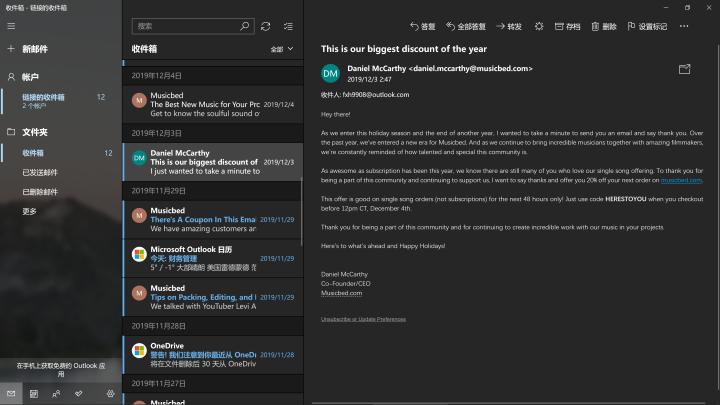Click the Microsoft logo avatar of OneDrive mail
720x405 pixels.
tap(139, 351)
